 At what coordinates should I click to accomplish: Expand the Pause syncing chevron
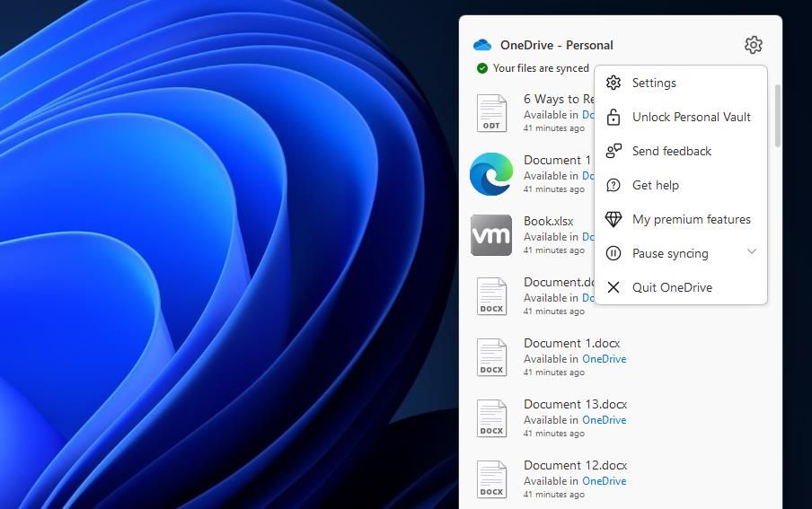752,251
